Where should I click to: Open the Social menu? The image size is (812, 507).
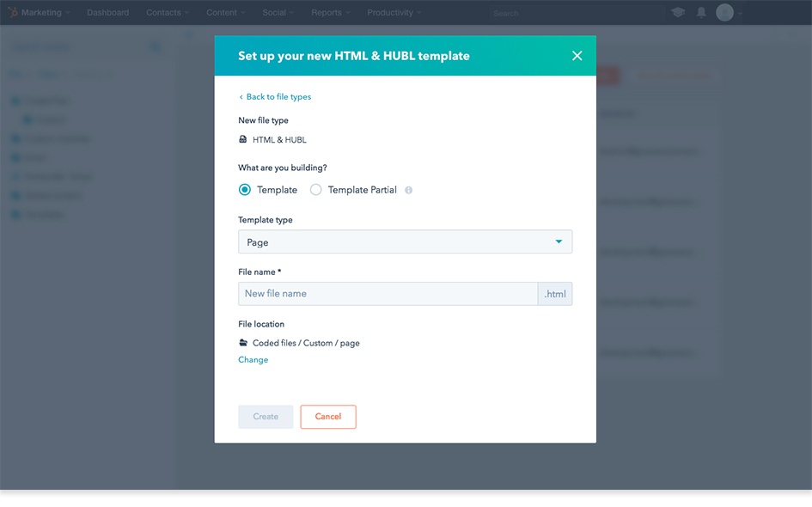[278, 12]
